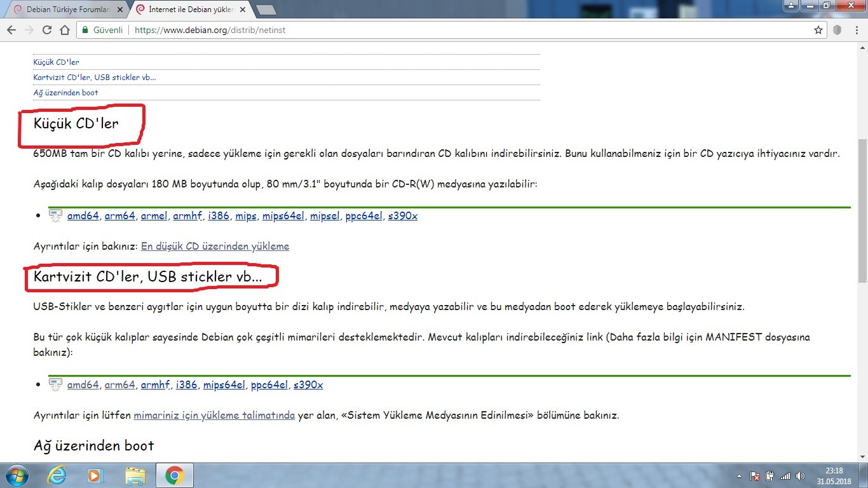Open s390x link under Kartvizit CD'ler section
868x488 pixels.
click(x=308, y=385)
